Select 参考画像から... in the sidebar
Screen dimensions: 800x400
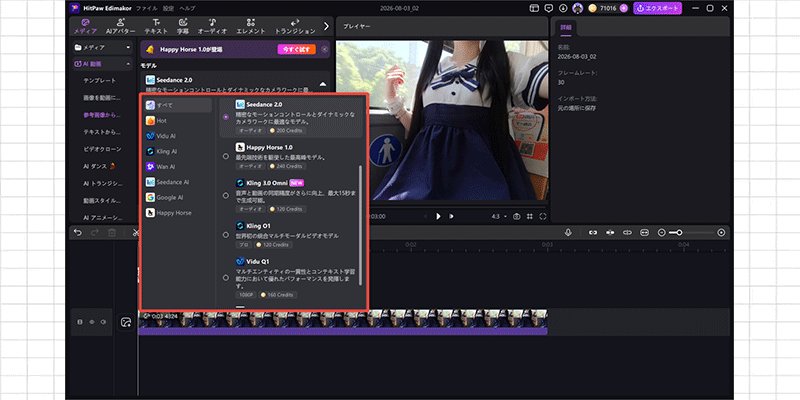[x=102, y=115]
